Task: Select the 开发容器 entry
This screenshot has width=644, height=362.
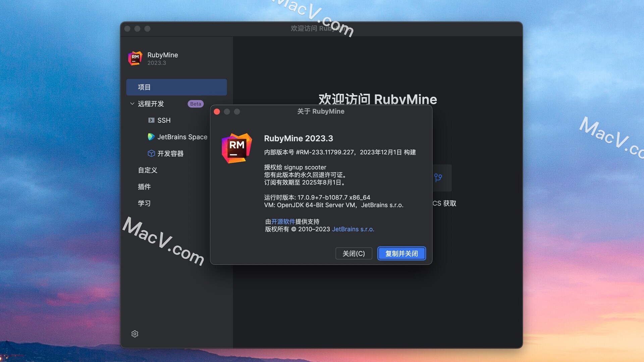Action: pos(170,154)
